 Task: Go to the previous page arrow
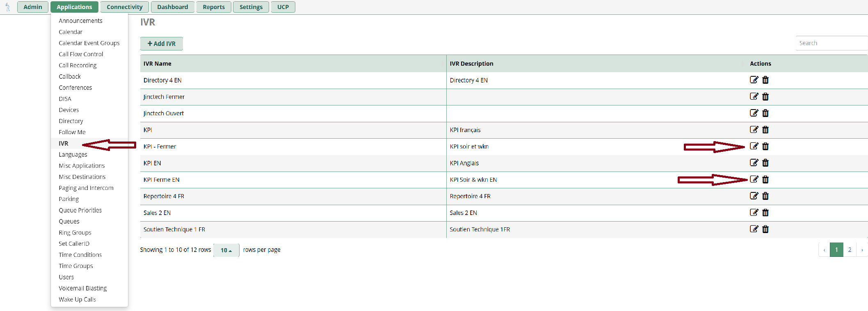(824, 249)
